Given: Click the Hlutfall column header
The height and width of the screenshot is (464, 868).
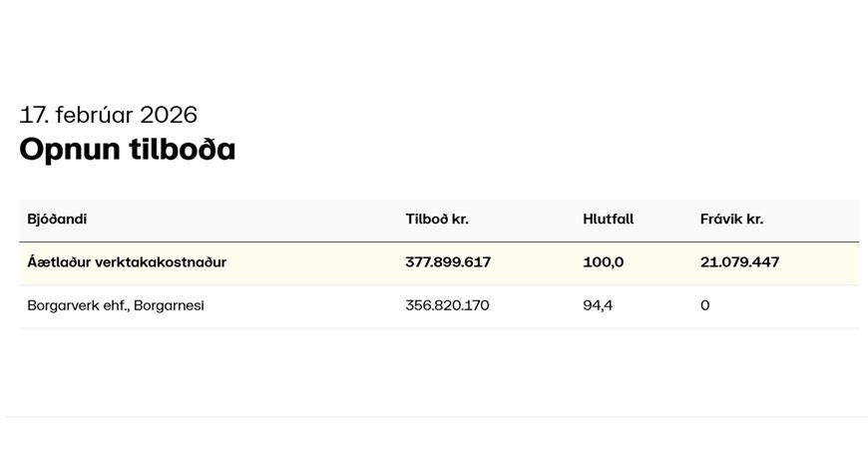Looking at the screenshot, I should 609,220.
